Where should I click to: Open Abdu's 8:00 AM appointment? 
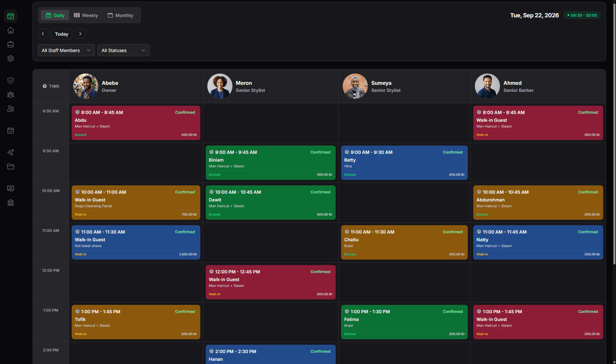(136, 123)
